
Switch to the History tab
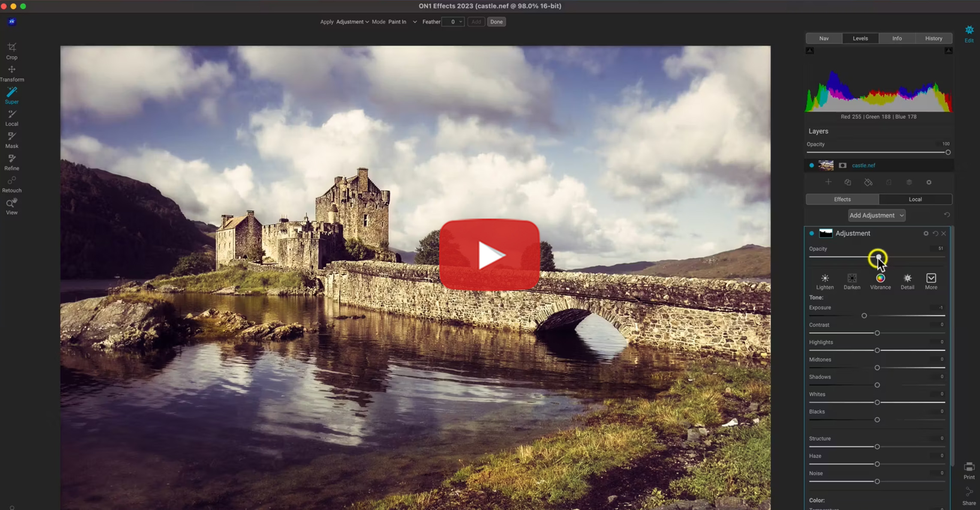click(x=934, y=39)
